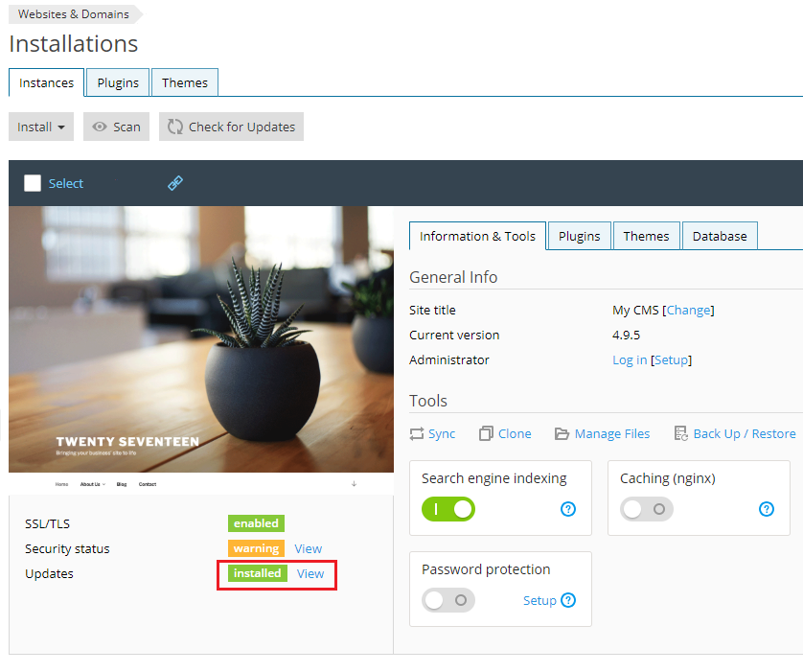Open the Database tab
Viewport: 803px width, 672px height.
point(719,236)
